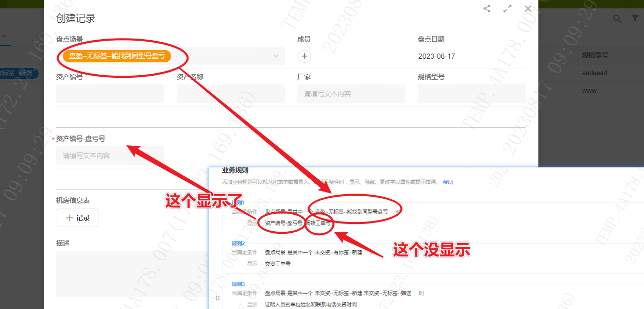Viewport: 644px width, 309px height.
Task: Grab the drag handle beside 规则3
Action: pos(217,298)
